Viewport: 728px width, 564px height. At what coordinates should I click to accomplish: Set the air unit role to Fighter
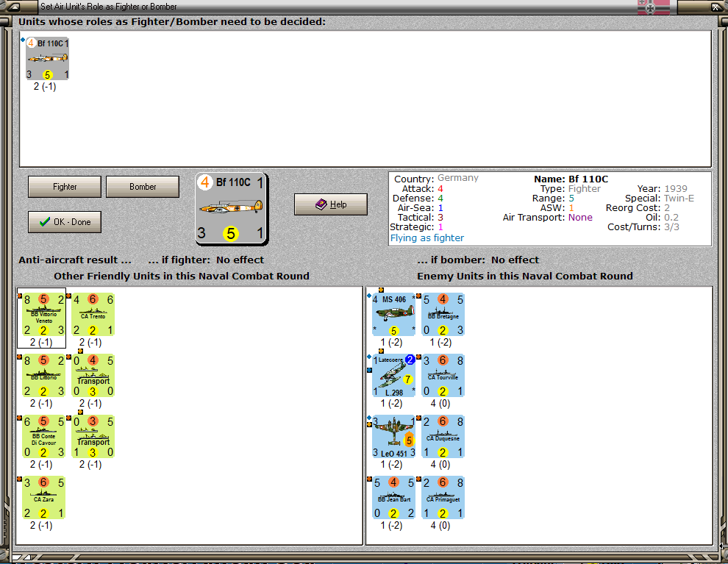pyautogui.click(x=64, y=187)
